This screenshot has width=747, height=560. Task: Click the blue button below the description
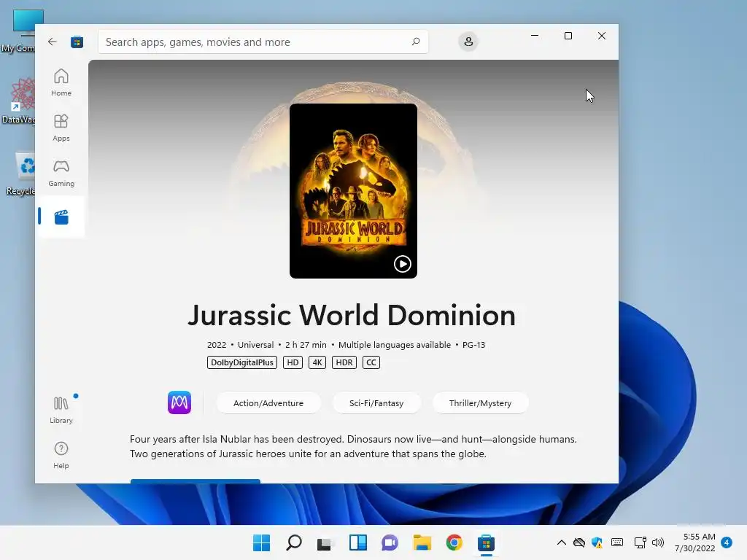196,481
